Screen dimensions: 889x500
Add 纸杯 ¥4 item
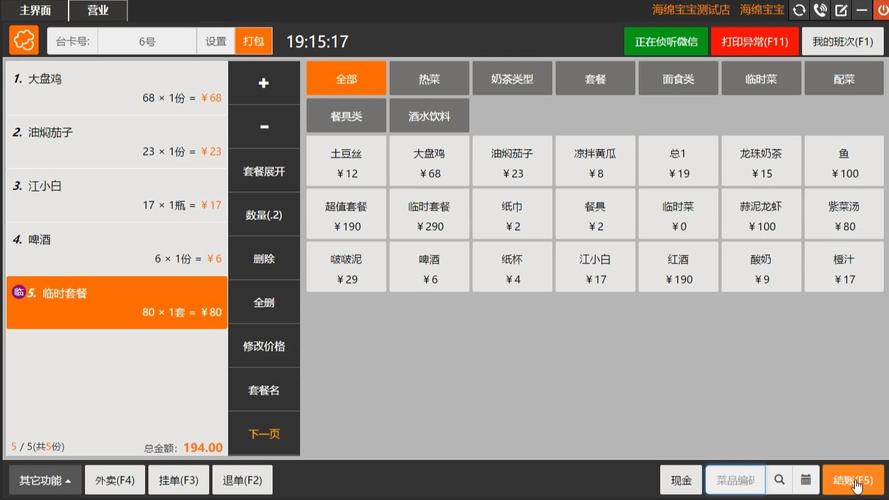pos(512,268)
